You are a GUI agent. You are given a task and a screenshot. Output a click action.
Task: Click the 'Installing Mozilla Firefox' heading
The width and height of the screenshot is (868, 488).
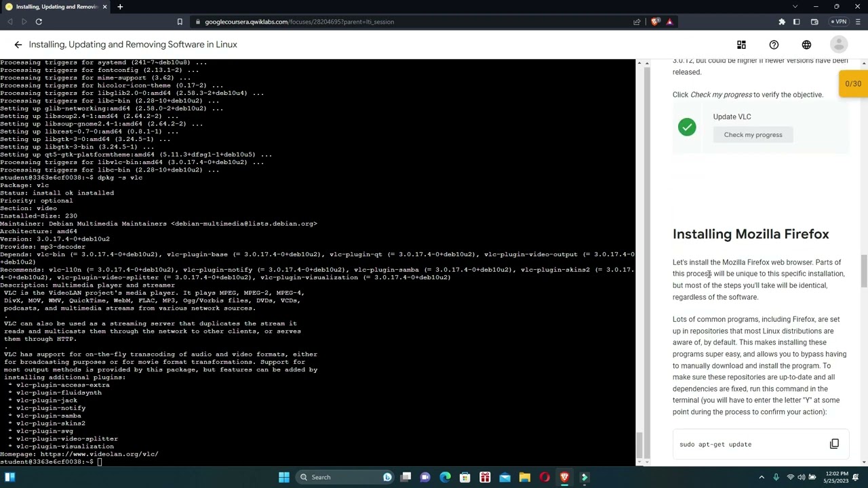pos(751,234)
